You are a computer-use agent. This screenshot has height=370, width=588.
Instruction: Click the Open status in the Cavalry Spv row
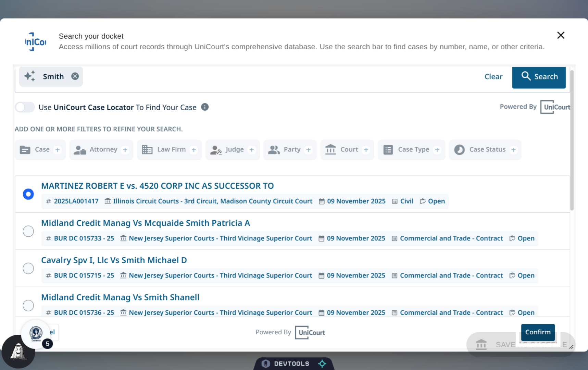tap(526, 275)
